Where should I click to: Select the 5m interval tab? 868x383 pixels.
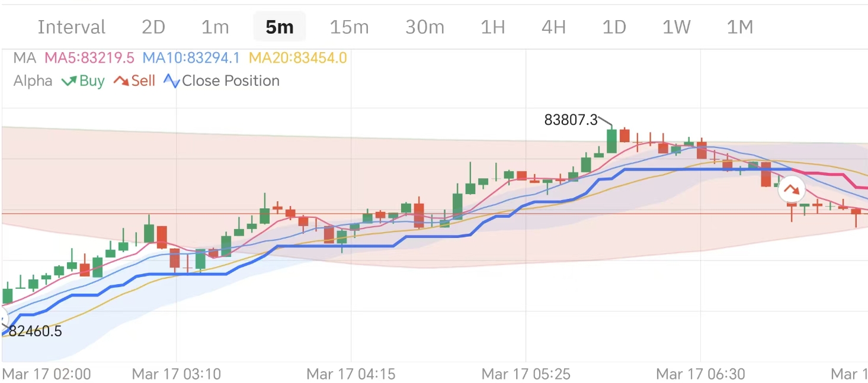point(279,27)
